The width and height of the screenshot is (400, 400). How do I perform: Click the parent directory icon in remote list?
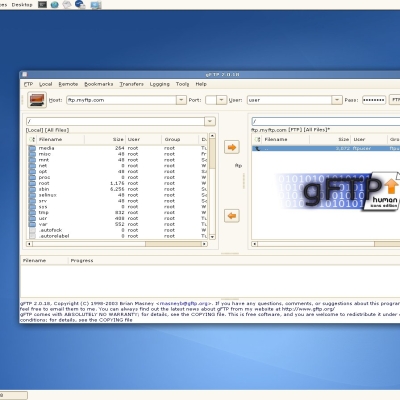point(257,148)
